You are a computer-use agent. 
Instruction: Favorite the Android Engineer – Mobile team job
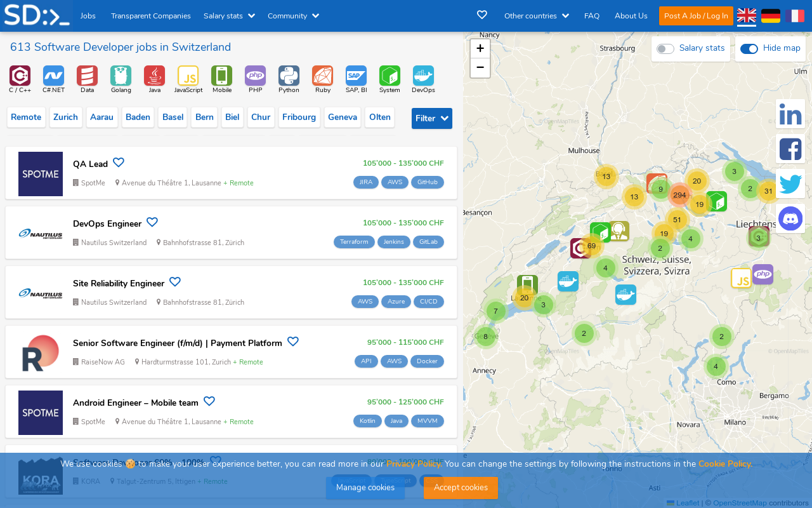click(x=209, y=401)
